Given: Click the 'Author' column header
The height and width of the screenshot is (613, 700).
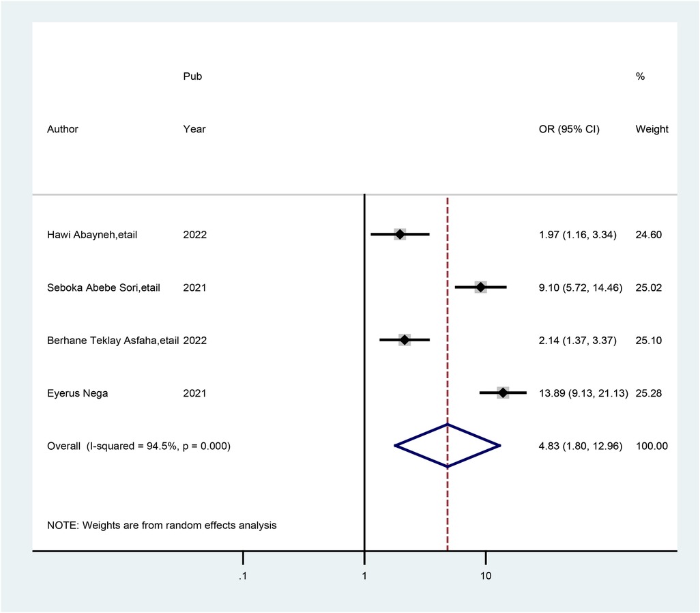Looking at the screenshot, I should [x=63, y=129].
